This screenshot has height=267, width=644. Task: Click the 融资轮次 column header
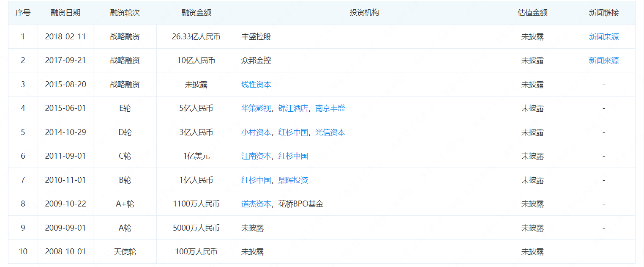(125, 13)
